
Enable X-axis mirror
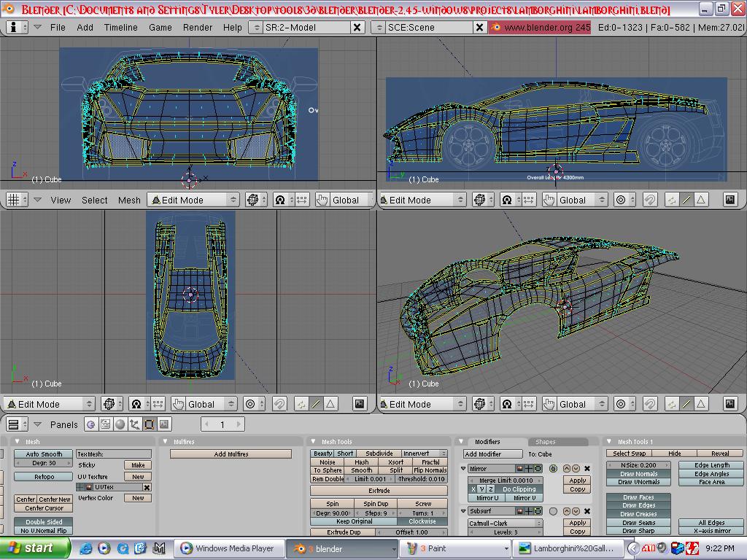tap(711, 531)
